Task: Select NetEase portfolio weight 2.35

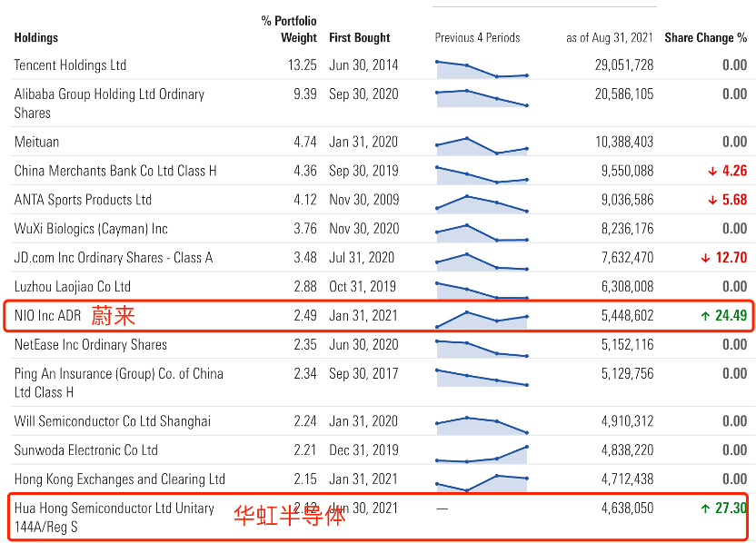Action: coord(305,344)
